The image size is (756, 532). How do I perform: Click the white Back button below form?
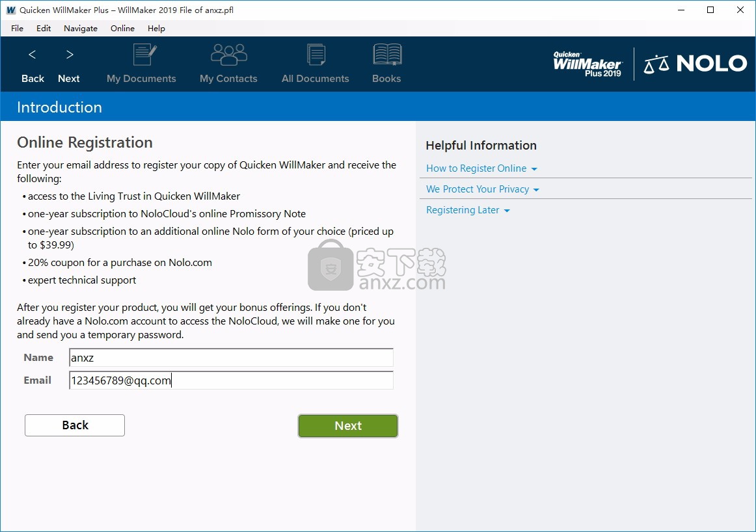coord(75,425)
